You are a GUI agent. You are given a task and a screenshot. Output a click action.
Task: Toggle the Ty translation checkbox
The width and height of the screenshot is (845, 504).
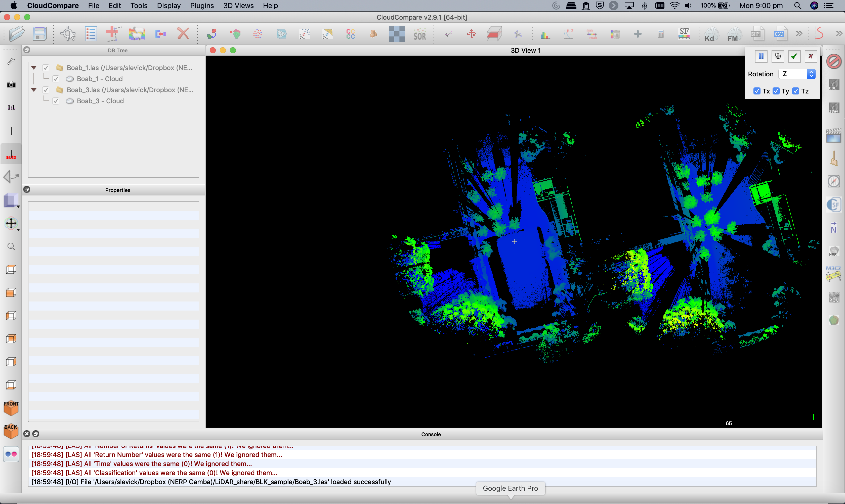[x=776, y=91]
